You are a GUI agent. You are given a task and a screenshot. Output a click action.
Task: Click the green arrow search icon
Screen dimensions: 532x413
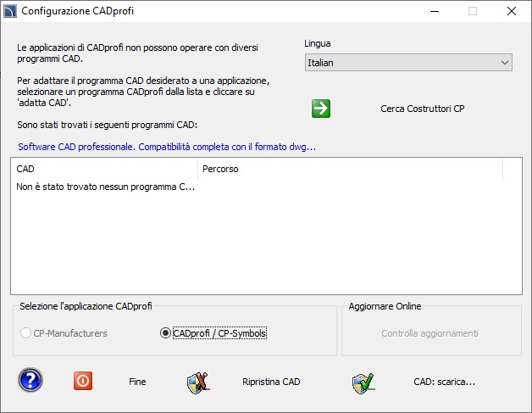click(320, 109)
